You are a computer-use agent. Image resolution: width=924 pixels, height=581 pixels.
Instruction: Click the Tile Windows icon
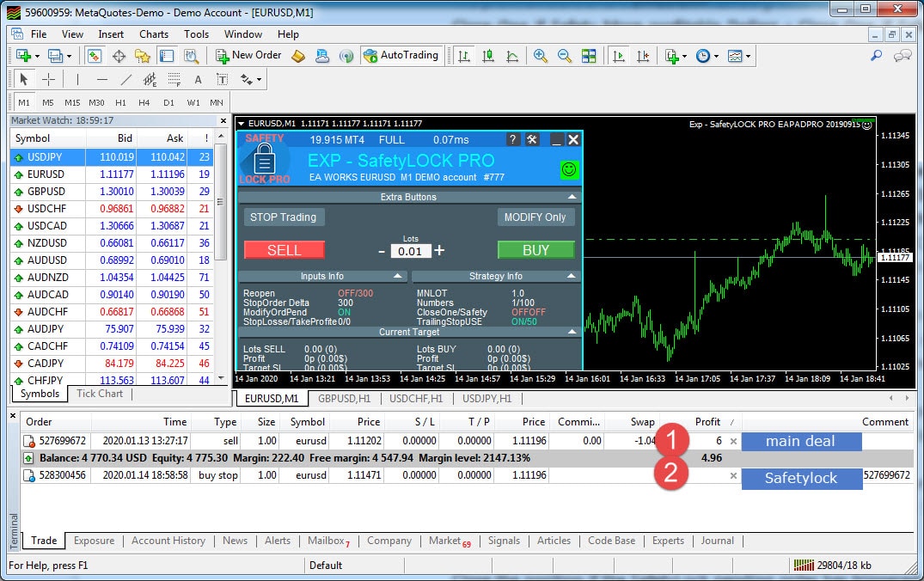589,56
